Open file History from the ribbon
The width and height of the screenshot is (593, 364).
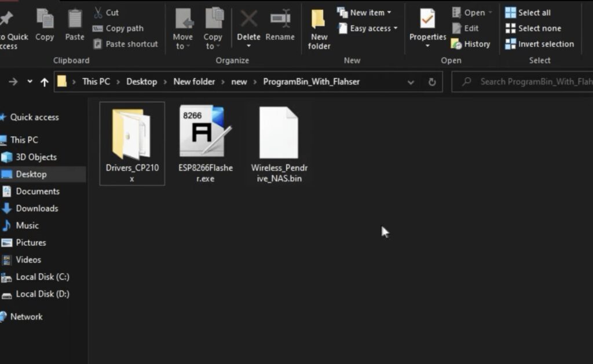coord(471,44)
